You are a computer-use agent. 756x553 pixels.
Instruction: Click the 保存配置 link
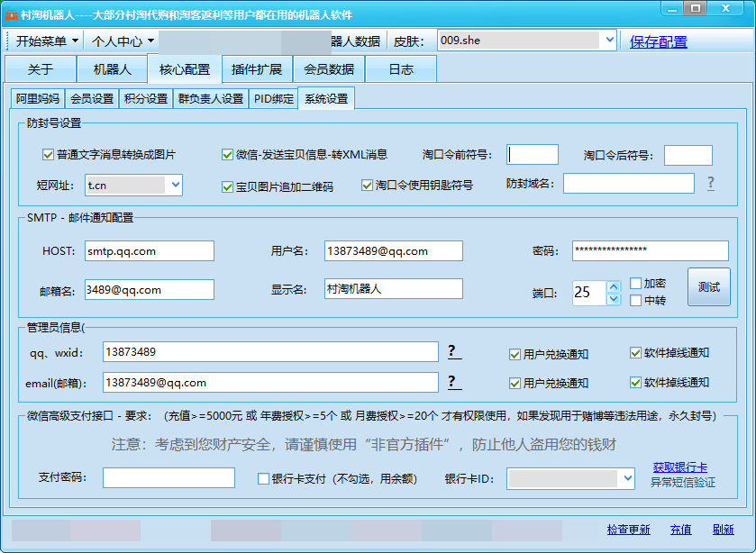(x=658, y=41)
